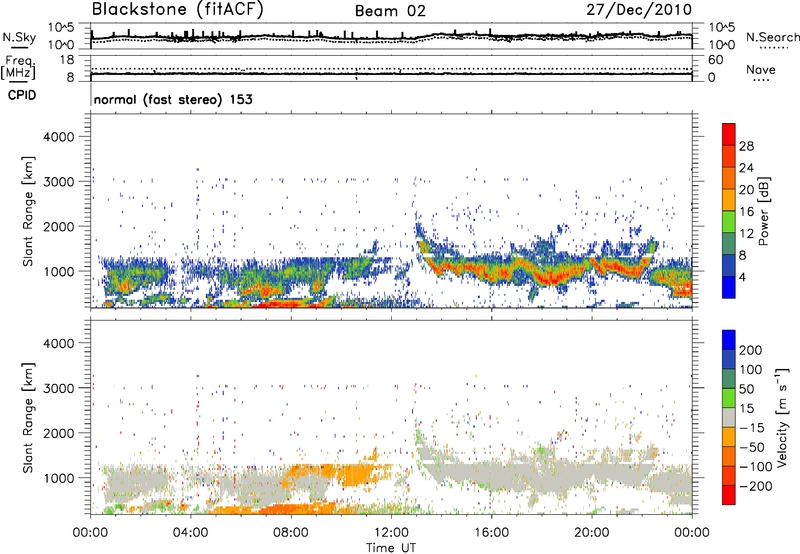Click the bright blue top segment of Velocity color bar
The width and height of the screenshot is (800, 554).
[729, 340]
